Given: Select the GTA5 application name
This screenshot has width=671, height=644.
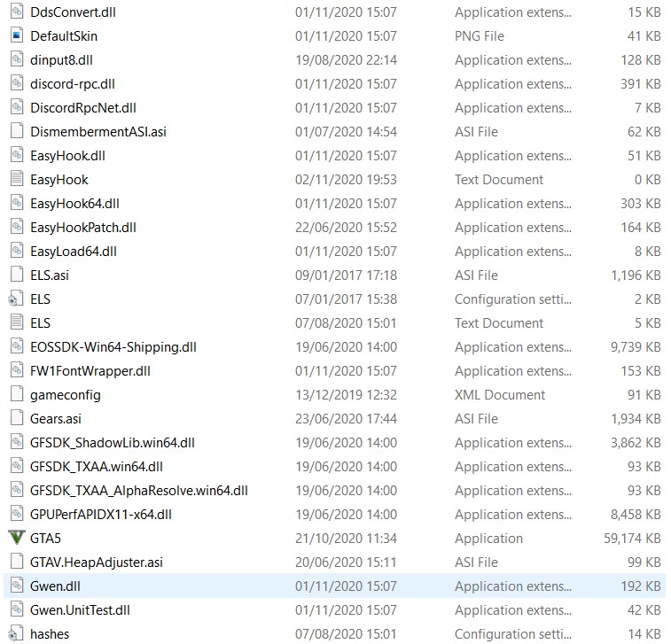Looking at the screenshot, I should (45, 538).
